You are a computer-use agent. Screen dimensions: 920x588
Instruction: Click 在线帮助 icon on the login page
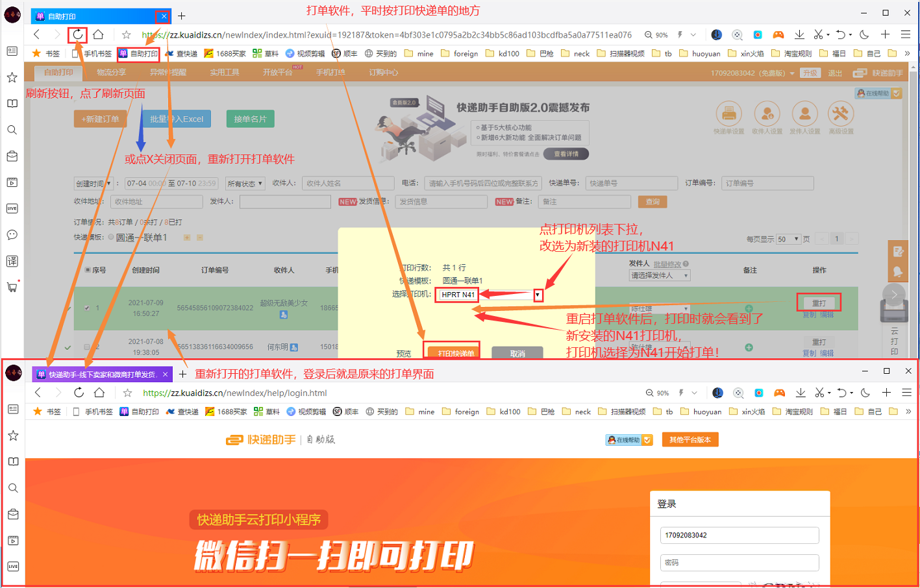[x=629, y=440]
